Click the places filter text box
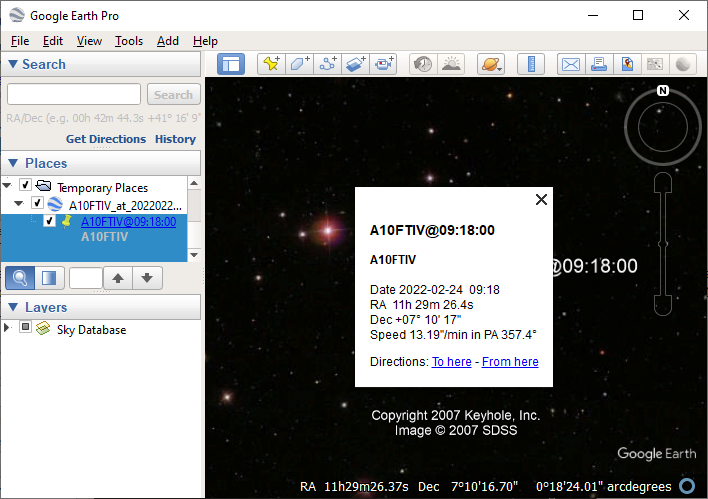Screen dimensions: 708x499 pos(85,278)
